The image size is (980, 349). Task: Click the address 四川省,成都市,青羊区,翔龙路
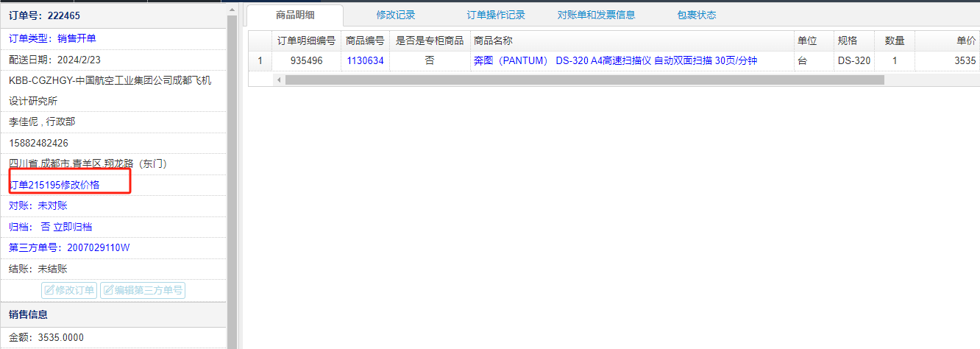tap(88, 163)
